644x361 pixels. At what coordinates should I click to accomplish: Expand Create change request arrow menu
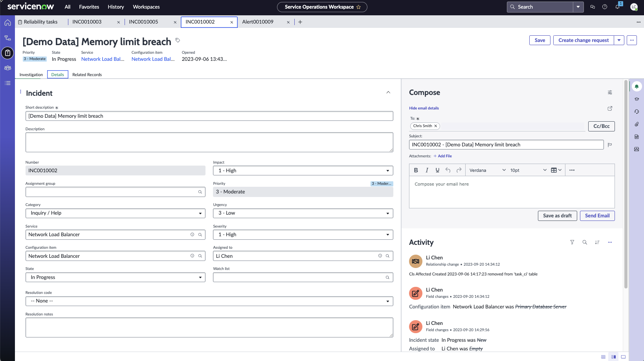coord(619,40)
